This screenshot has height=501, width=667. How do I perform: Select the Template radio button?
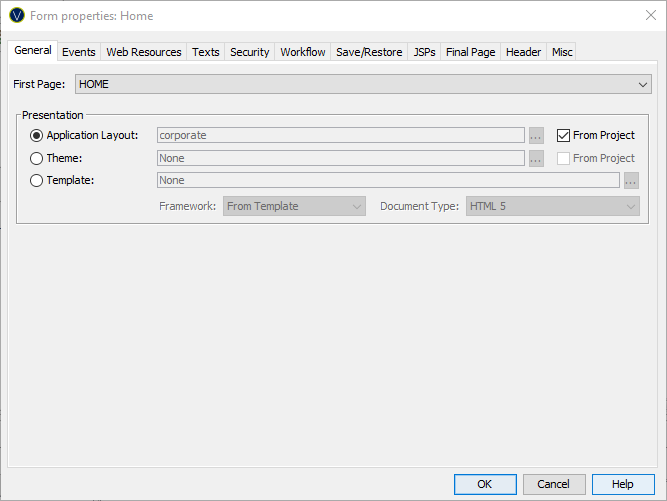click(37, 181)
